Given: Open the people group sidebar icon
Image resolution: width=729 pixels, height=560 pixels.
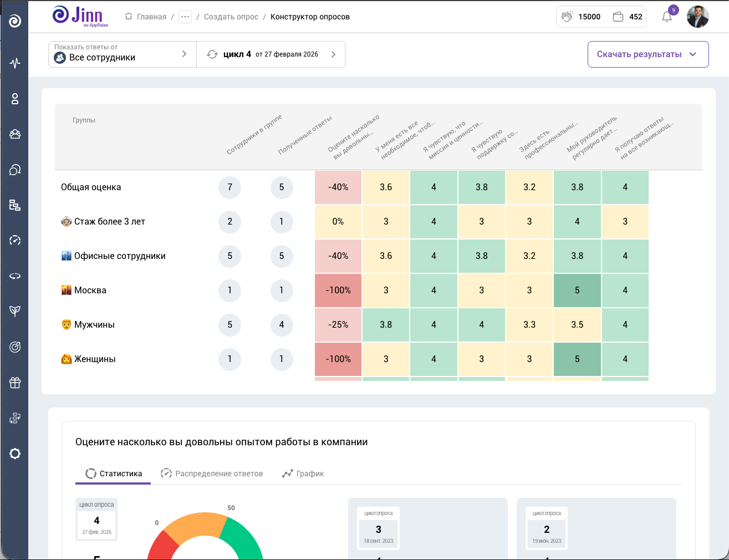Looking at the screenshot, I should pyautogui.click(x=15, y=134).
